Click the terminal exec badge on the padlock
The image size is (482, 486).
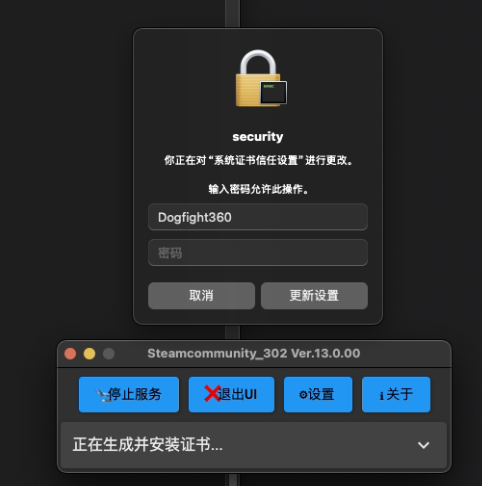click(x=273, y=92)
